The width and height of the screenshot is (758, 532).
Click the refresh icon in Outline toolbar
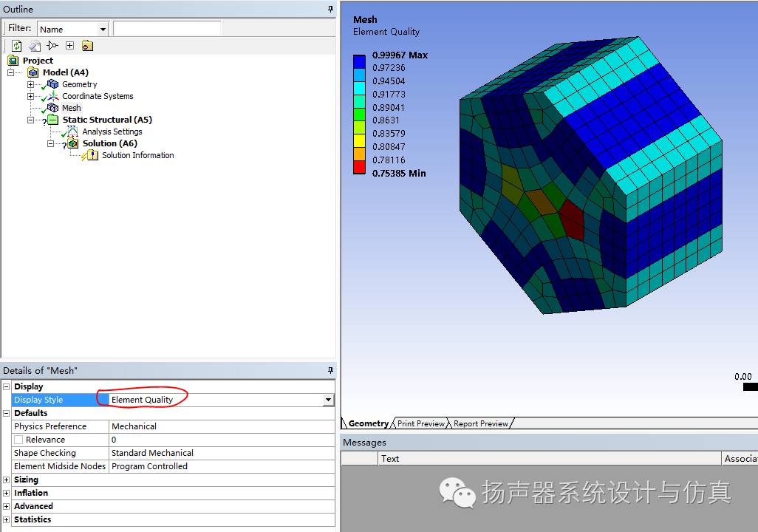tap(16, 46)
